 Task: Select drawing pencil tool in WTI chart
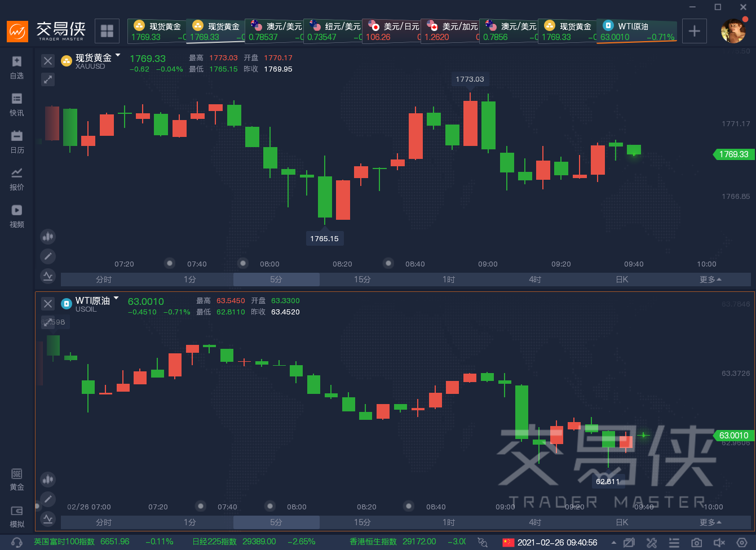click(48, 499)
